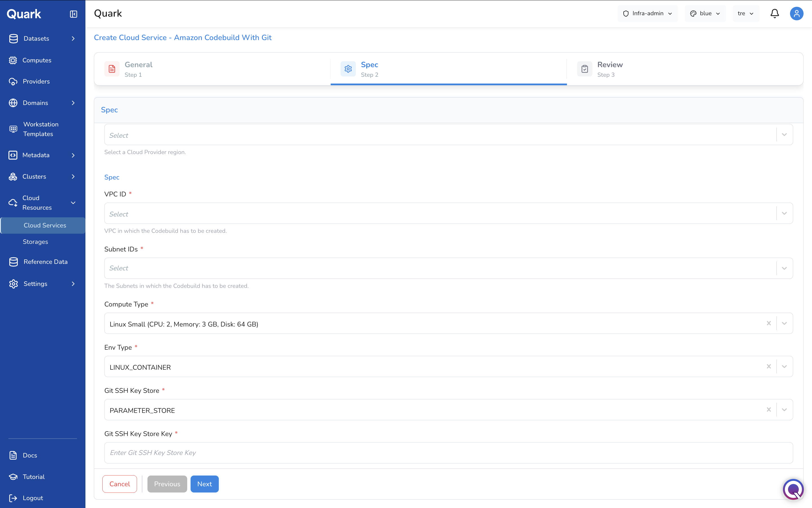
Task: Open Storages in the sidebar
Action: (x=35, y=242)
